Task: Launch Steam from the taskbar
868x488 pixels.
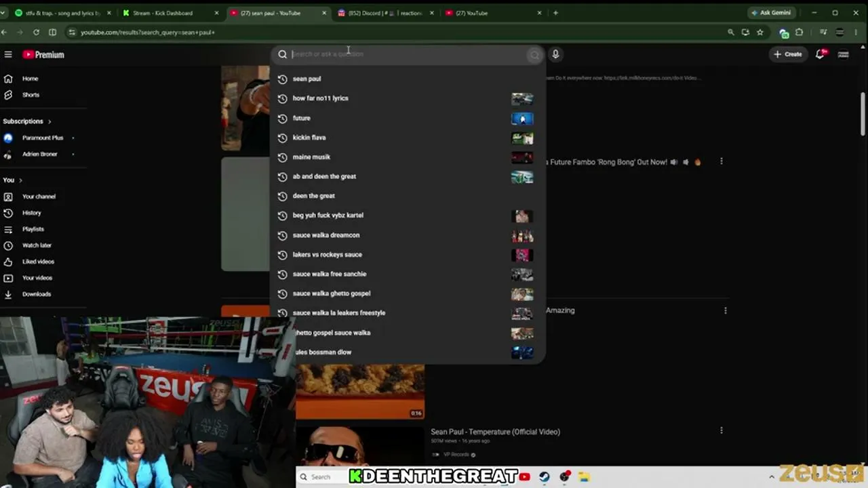Action: [x=544, y=477]
